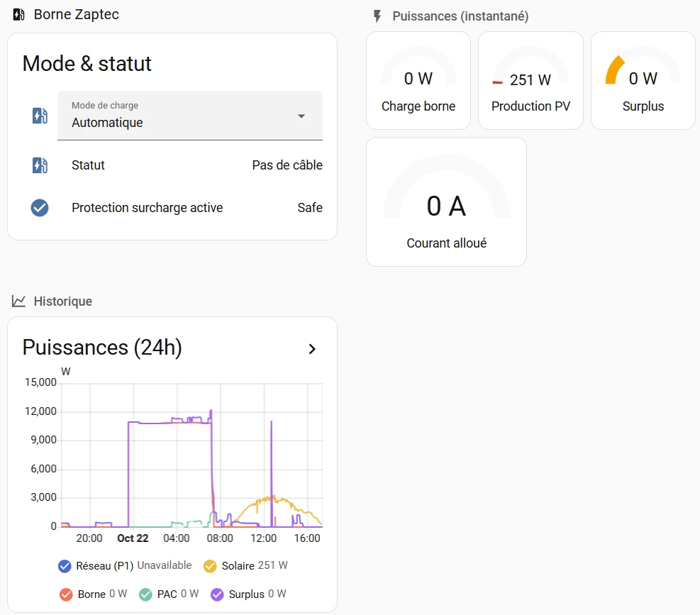700x615 pixels.
Task: Click the lightning bolt icon beside Puissances (instantané)
Action: click(377, 16)
